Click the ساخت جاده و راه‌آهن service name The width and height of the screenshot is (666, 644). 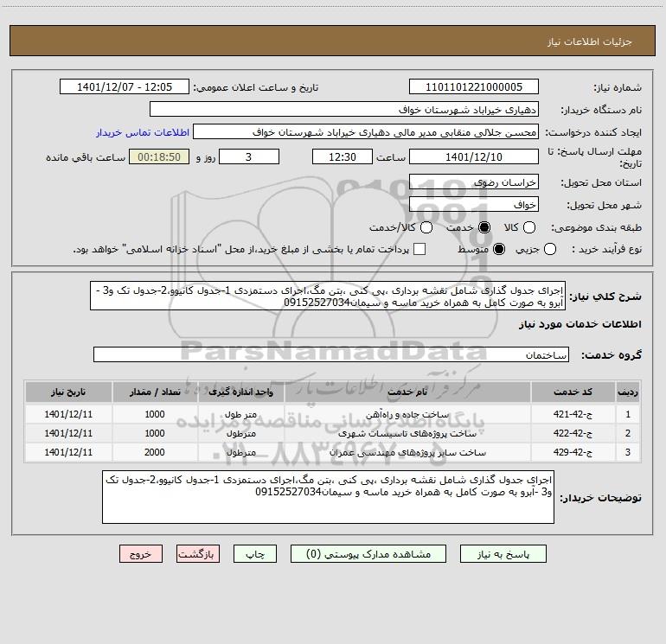click(407, 415)
